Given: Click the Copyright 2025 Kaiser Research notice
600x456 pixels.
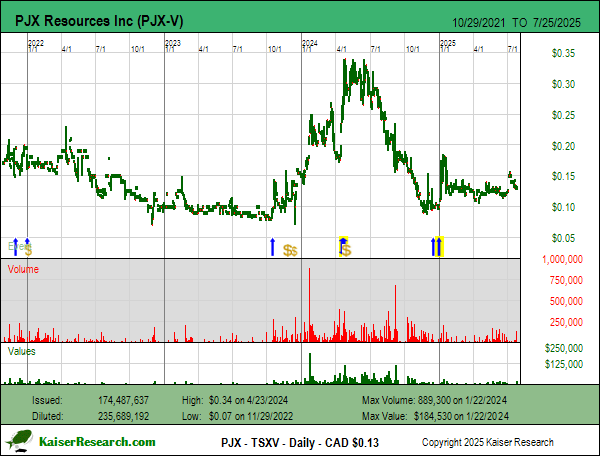Looking at the screenshot, I should (x=488, y=443).
